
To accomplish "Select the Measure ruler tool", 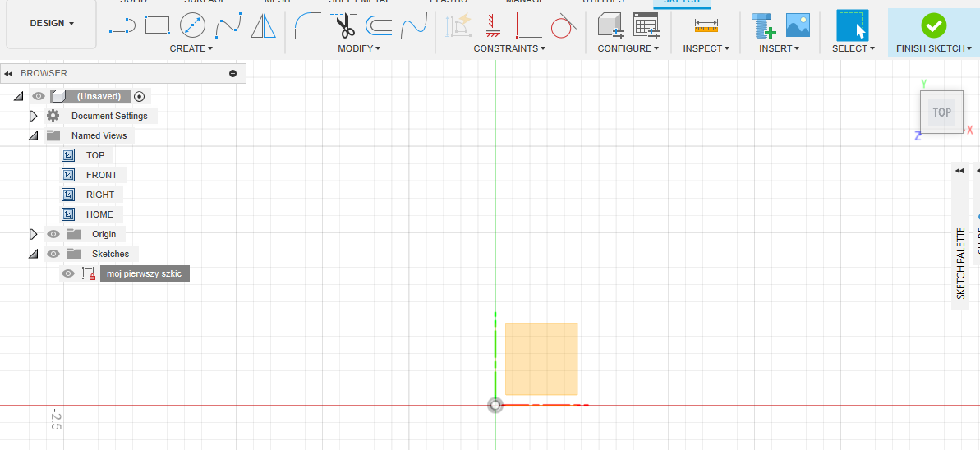I will click(x=706, y=25).
